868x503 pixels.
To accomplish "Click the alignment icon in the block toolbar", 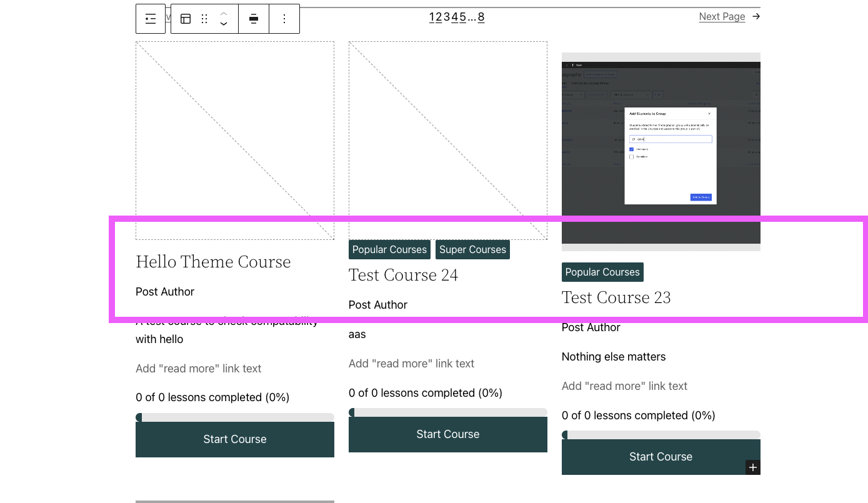I will pos(253,19).
